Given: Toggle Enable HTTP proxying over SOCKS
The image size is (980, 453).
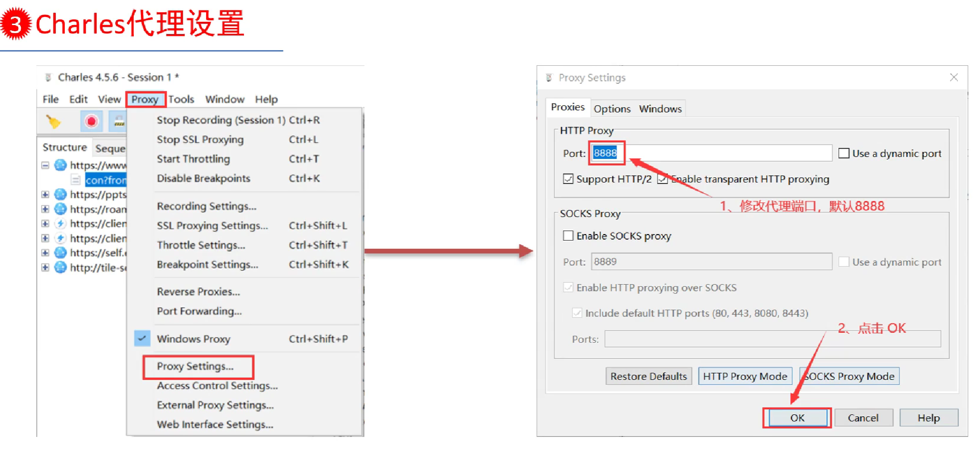Looking at the screenshot, I should 568,287.
